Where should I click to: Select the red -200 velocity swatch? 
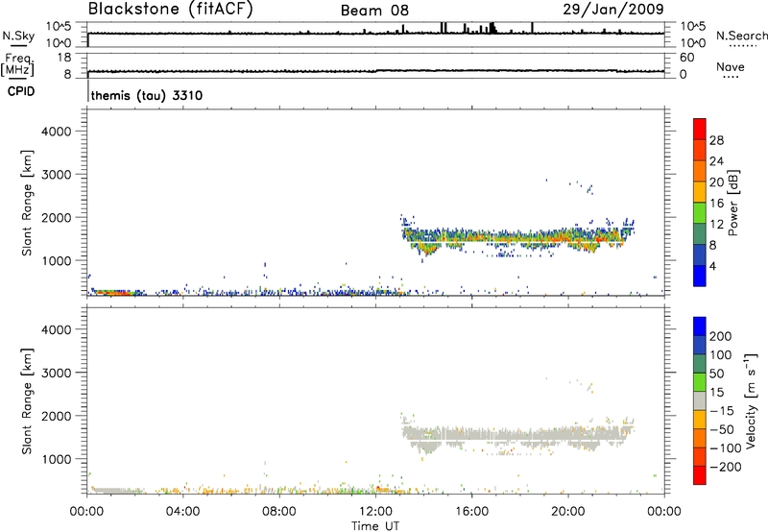click(700, 475)
